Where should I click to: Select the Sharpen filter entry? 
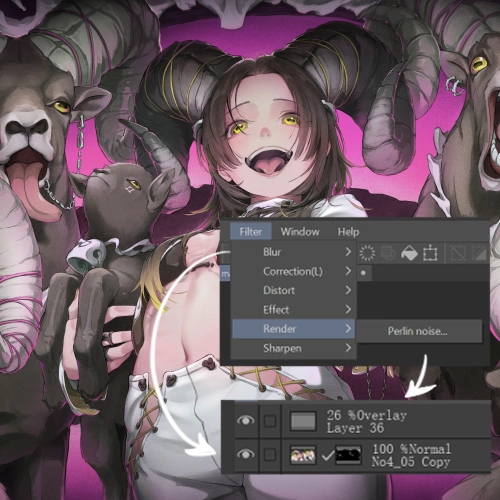point(294,348)
